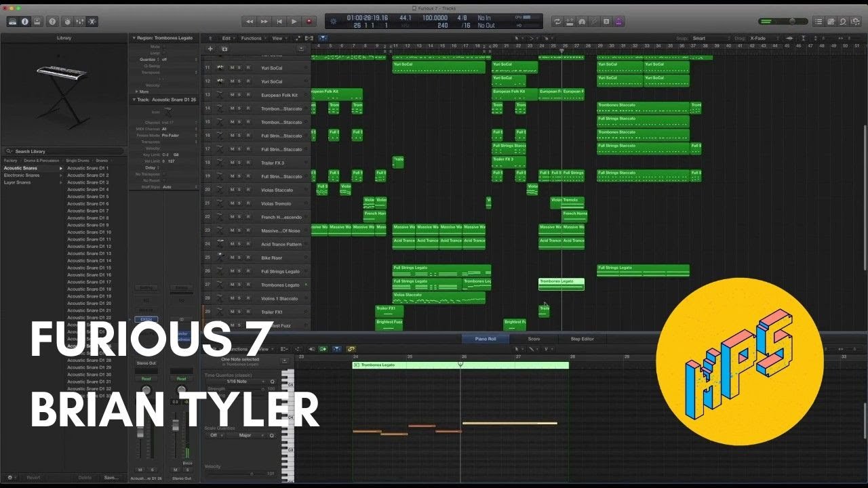This screenshot has height=488, width=868.
Task: Click the Duplicate Track button
Action: point(224,49)
